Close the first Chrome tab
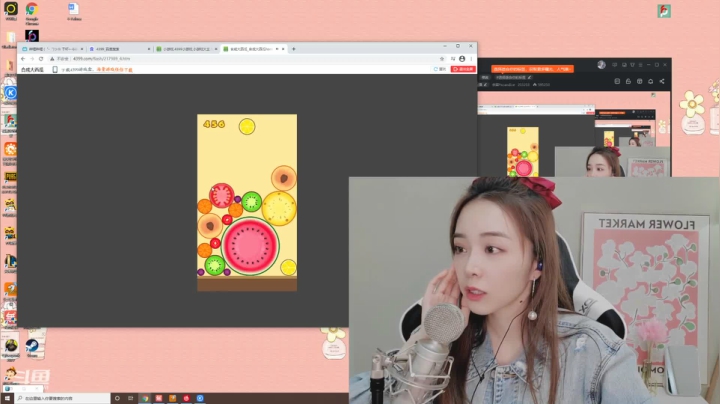 (x=82, y=49)
